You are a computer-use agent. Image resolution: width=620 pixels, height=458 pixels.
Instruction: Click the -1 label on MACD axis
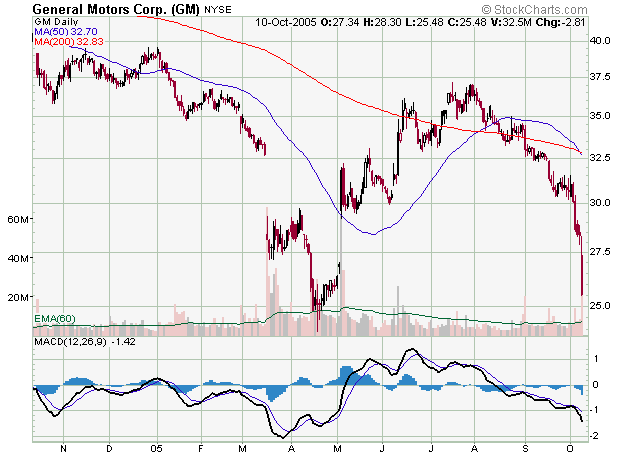click(x=594, y=410)
